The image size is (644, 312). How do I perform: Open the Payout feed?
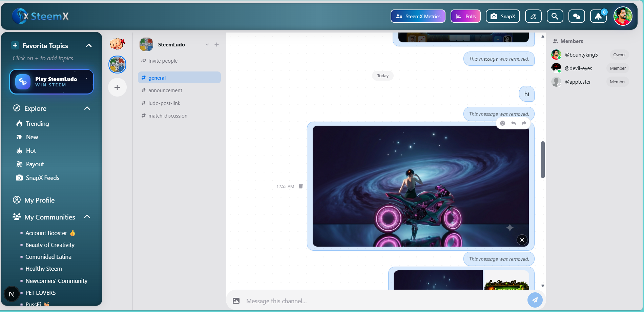(x=30, y=164)
